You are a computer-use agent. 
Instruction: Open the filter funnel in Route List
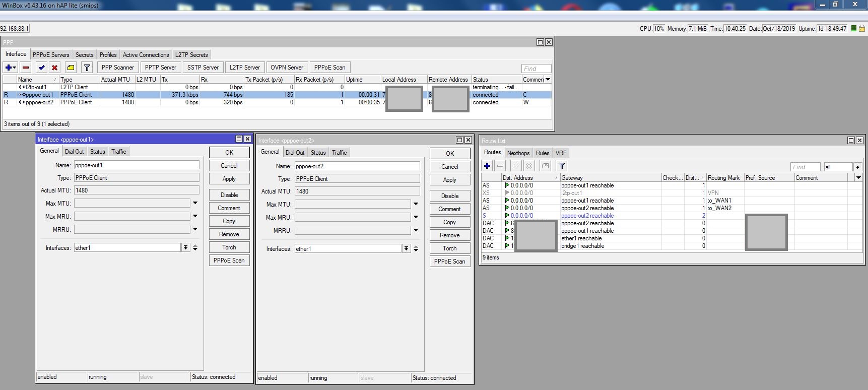[561, 166]
